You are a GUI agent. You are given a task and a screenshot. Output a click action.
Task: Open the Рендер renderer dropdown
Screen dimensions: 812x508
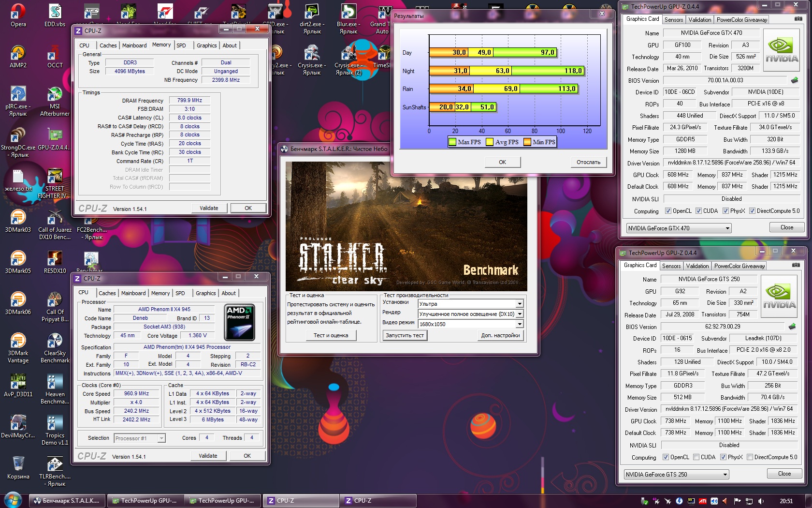471,314
